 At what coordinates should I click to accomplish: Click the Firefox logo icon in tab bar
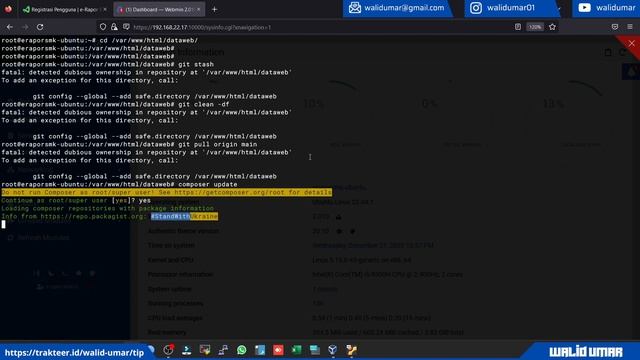pyautogui.click(x=8, y=9)
